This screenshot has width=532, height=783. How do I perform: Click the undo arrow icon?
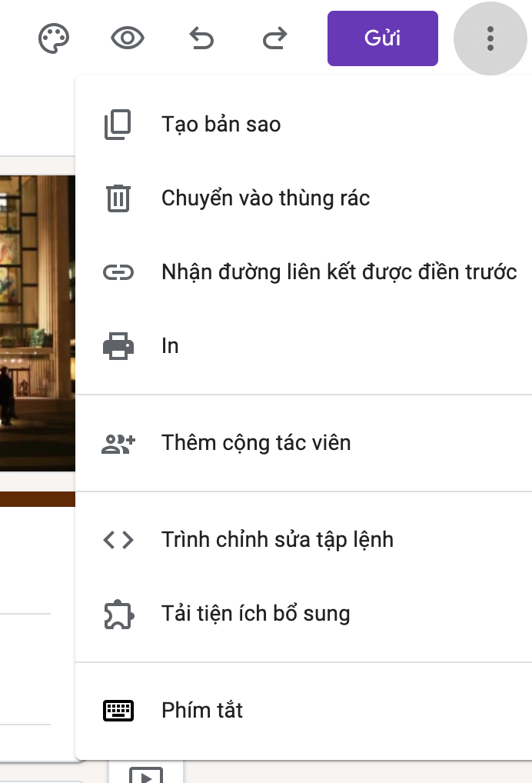(201, 38)
